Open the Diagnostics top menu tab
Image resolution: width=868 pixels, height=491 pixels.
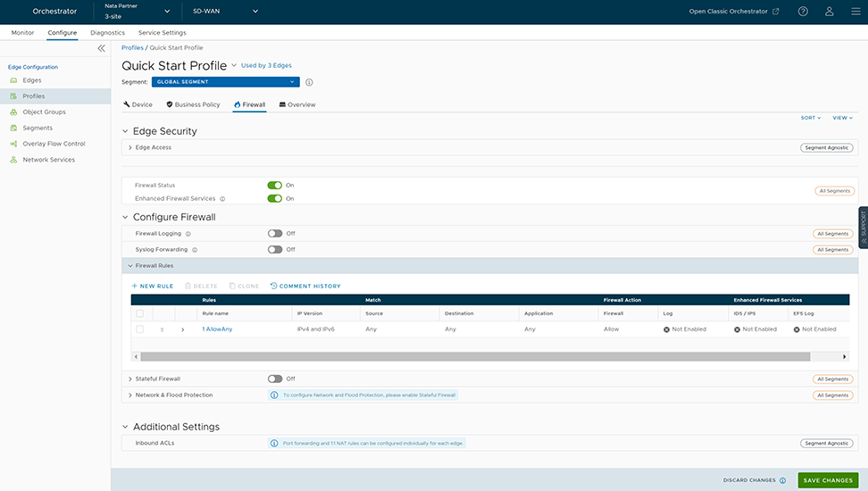click(107, 32)
